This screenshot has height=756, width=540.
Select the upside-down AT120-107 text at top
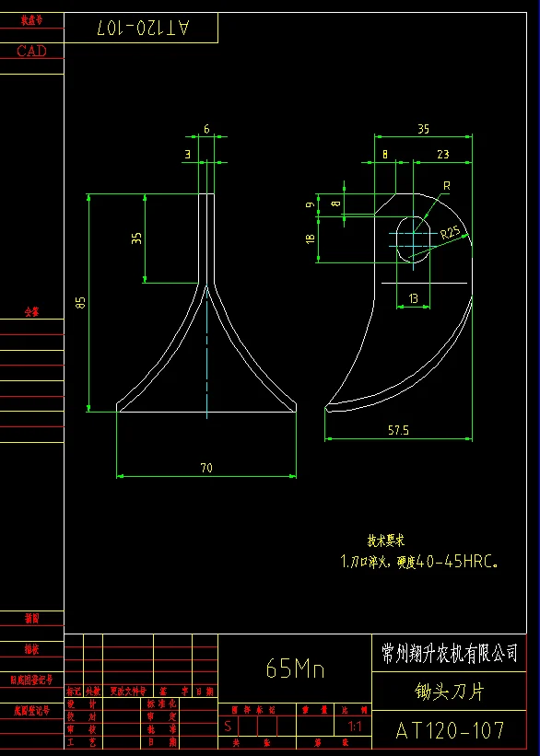point(143,28)
